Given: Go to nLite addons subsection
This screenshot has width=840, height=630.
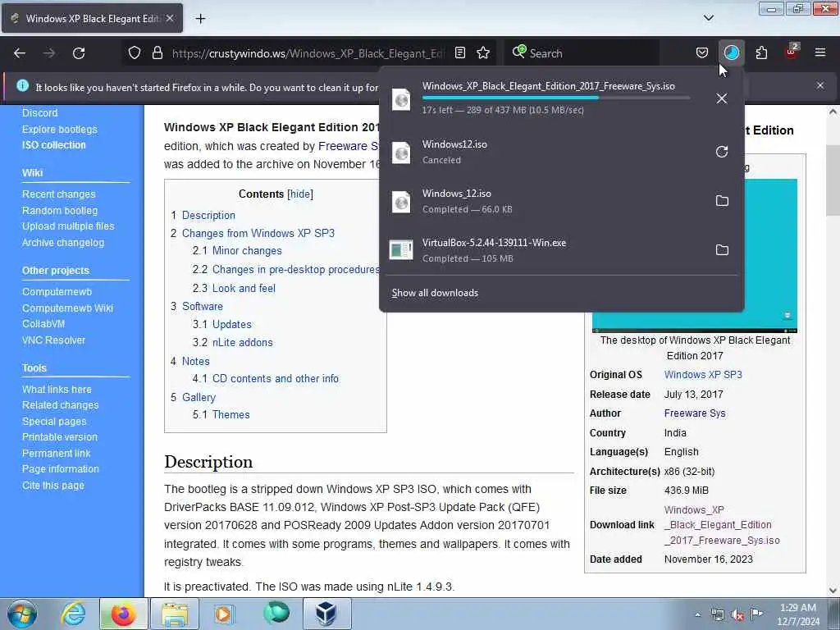Looking at the screenshot, I should coord(242,342).
